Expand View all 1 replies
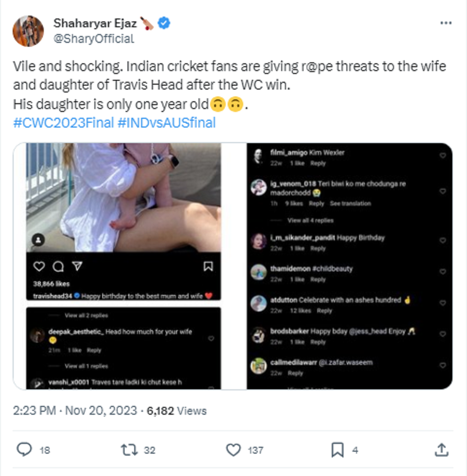The height and width of the screenshot is (476, 467). pos(87,366)
